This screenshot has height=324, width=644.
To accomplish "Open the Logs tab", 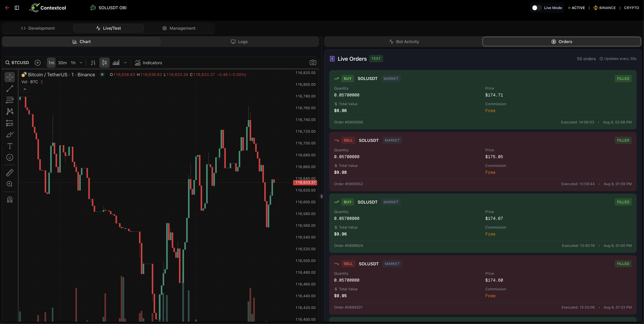I will [239, 42].
